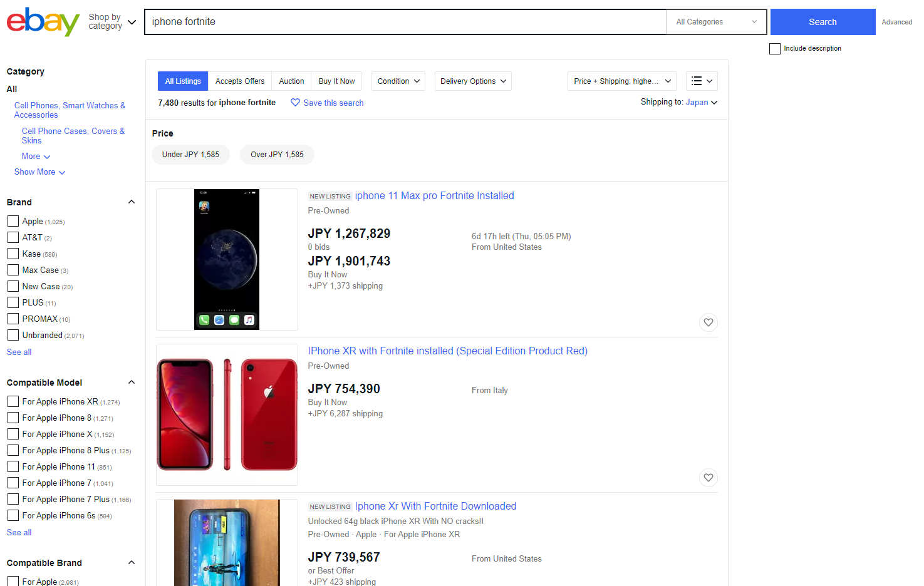Image resolution: width=924 pixels, height=586 pixels.
Task: Click the iphone fortnite search field
Action: (x=405, y=22)
